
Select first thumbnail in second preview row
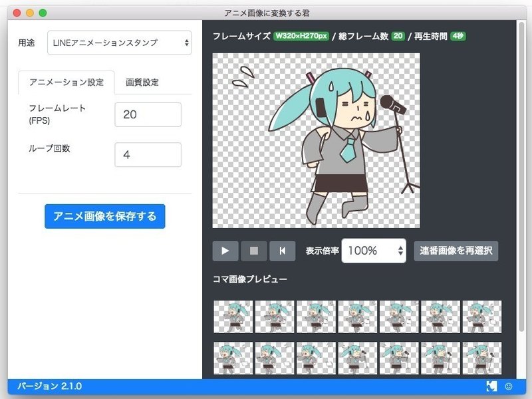(233, 358)
